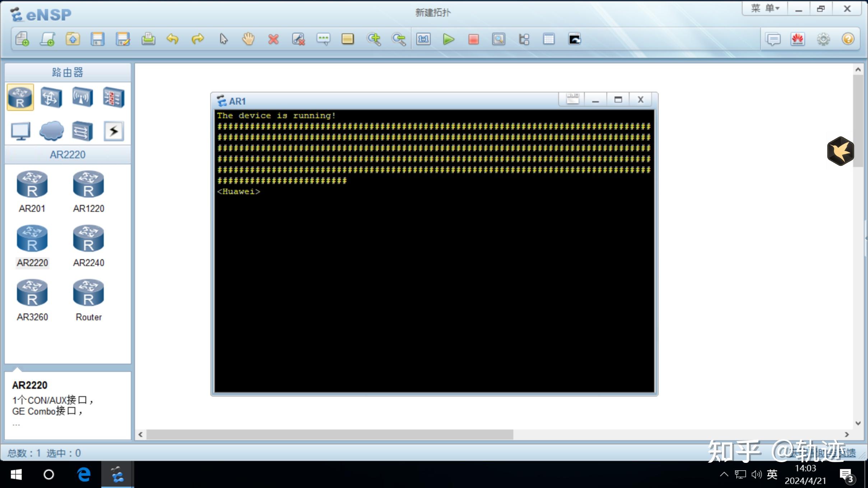
Task: Open the Huawei logo toolbar icon
Action: (x=798, y=39)
